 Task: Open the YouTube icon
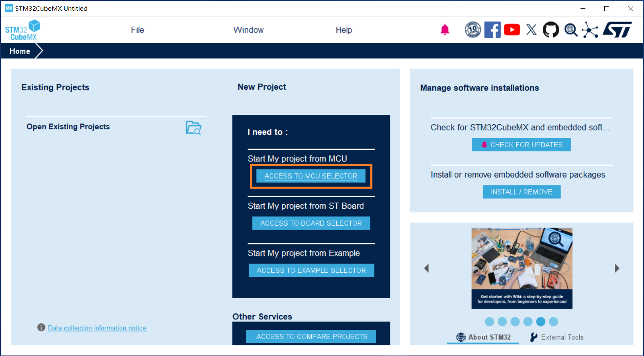[x=512, y=30]
